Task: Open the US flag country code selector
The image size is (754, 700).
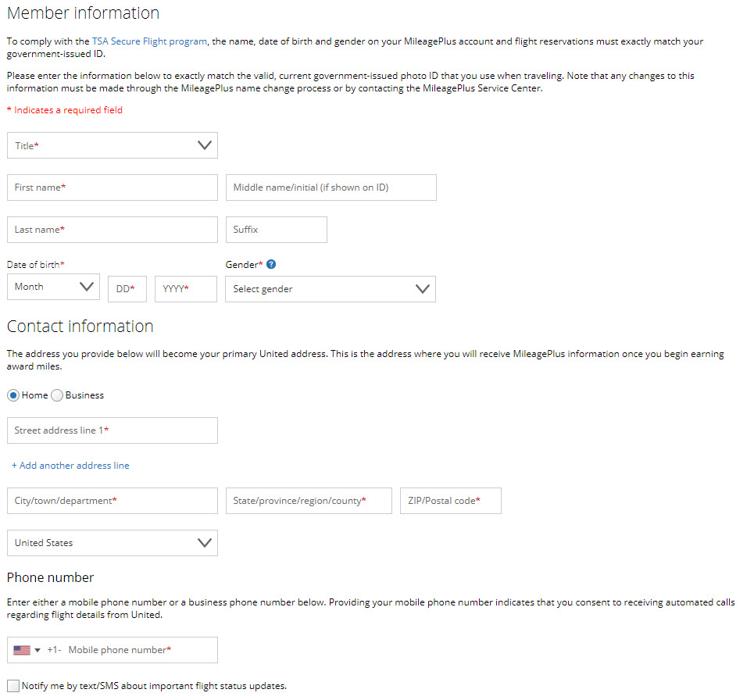Action: click(x=27, y=650)
